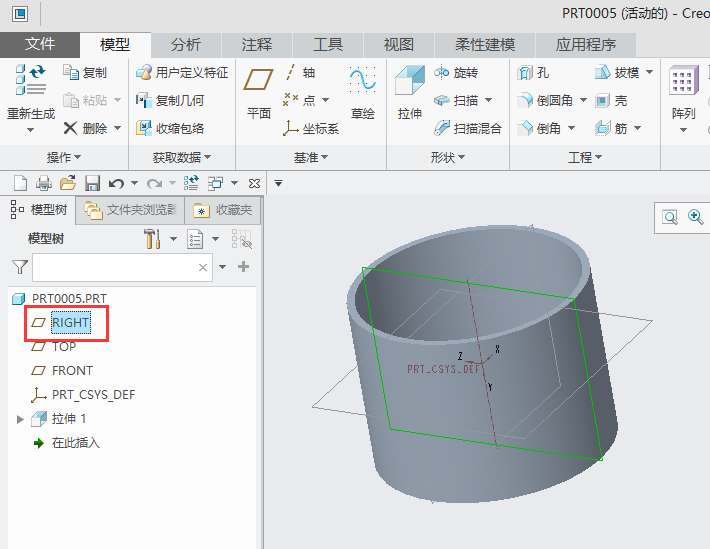Toggle model tree show/hide column icon
The image size is (710, 549).
(x=241, y=239)
